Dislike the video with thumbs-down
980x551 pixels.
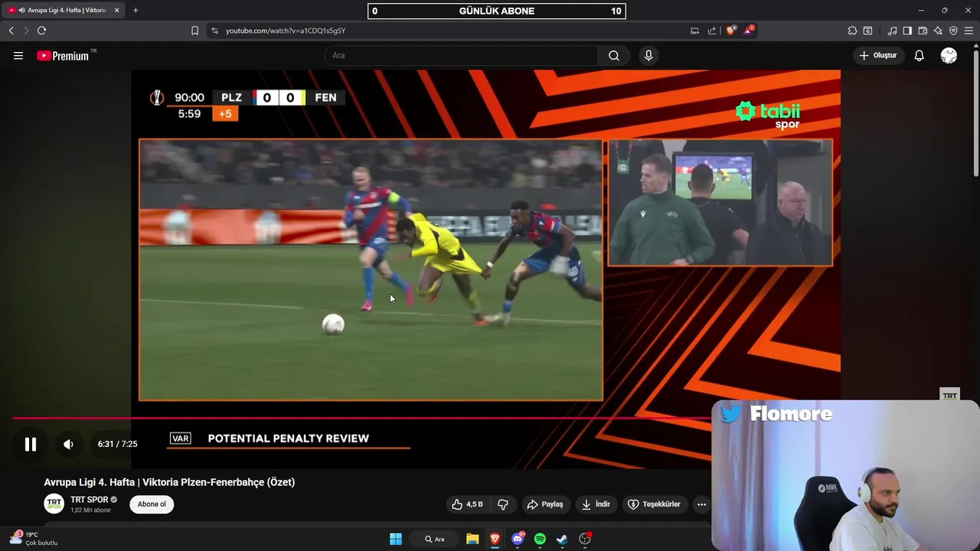(x=503, y=504)
